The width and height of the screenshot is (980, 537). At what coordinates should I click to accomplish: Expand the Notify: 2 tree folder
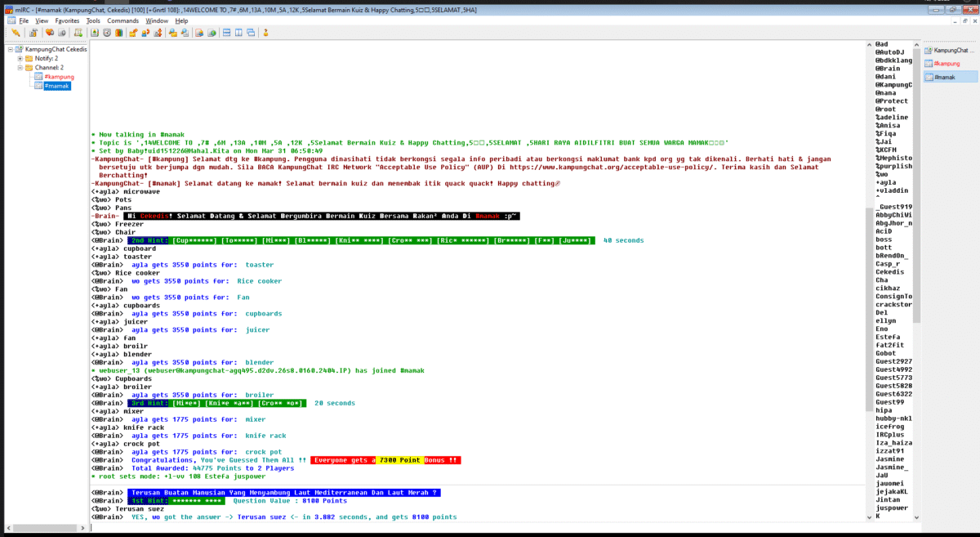(20, 59)
